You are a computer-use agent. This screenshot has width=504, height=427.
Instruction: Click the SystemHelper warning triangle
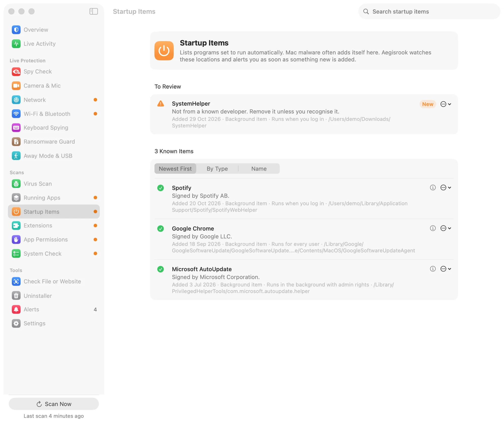[x=161, y=103]
